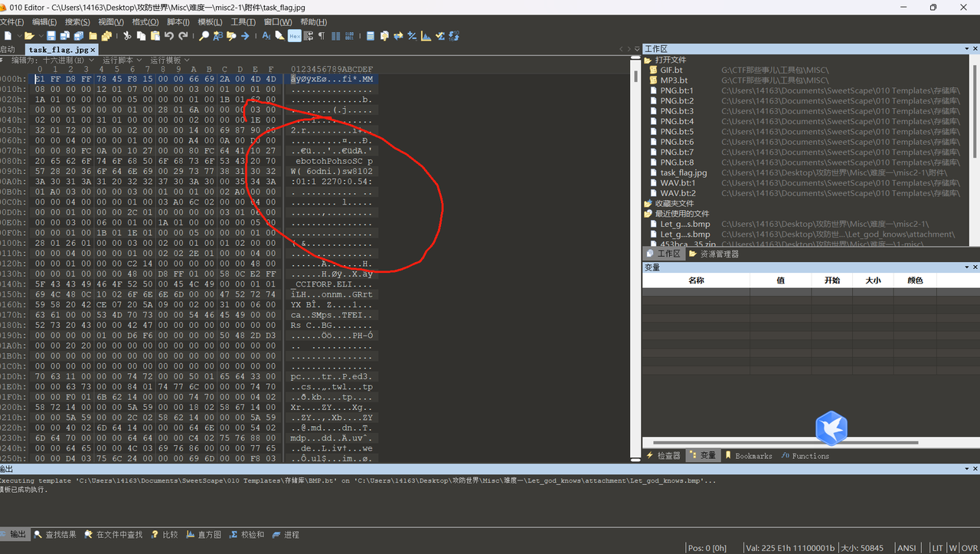
Task: Select the Find magnifier tool
Action: pos(204,35)
